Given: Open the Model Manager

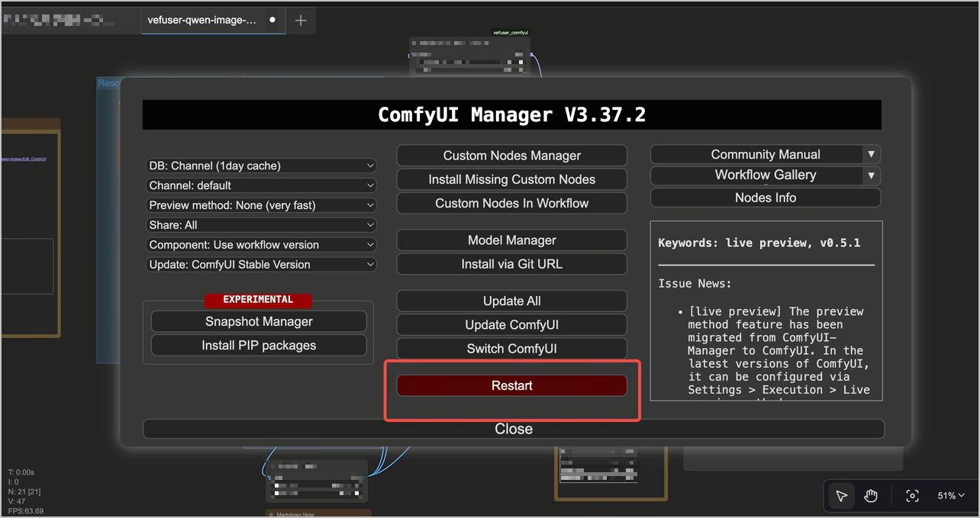Looking at the screenshot, I should pyautogui.click(x=511, y=240).
